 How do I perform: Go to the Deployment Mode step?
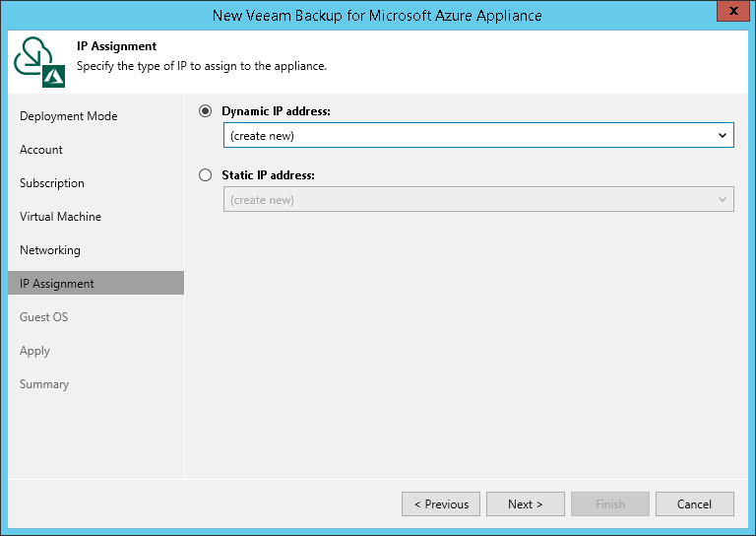(69, 116)
